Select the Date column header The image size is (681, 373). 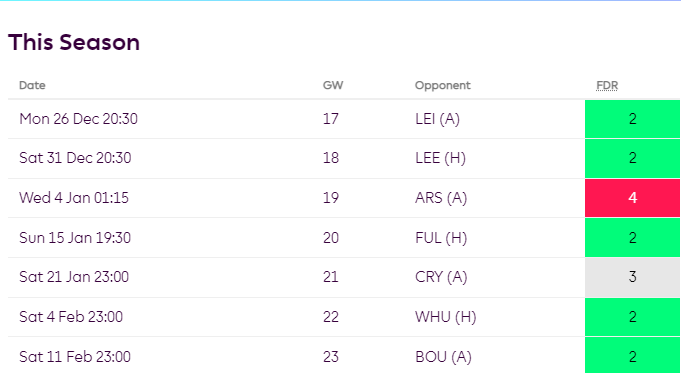[x=32, y=85]
